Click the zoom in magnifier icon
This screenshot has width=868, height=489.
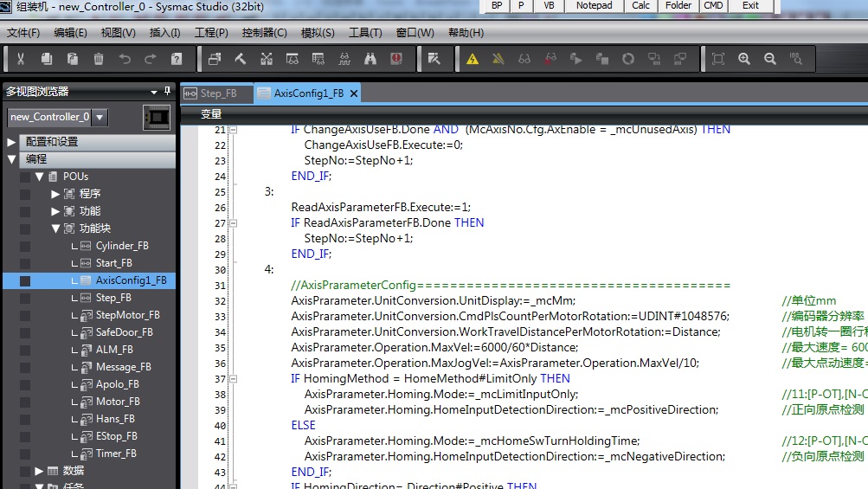744,59
